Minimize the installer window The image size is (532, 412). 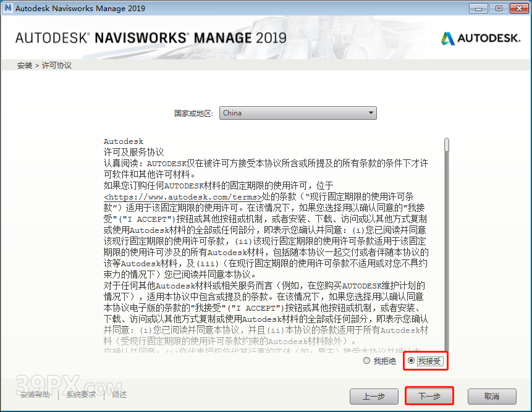coord(477,8)
